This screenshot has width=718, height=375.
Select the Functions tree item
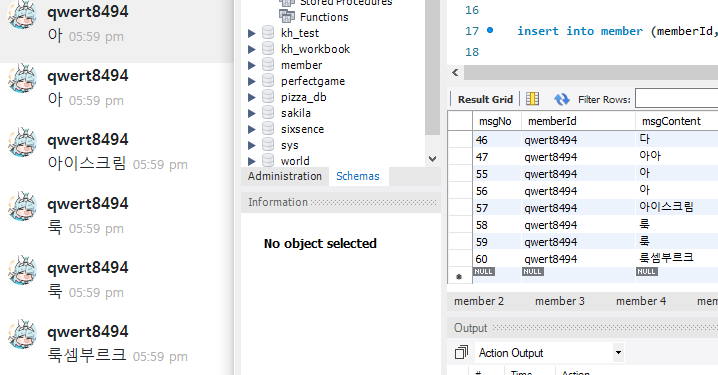(324, 17)
